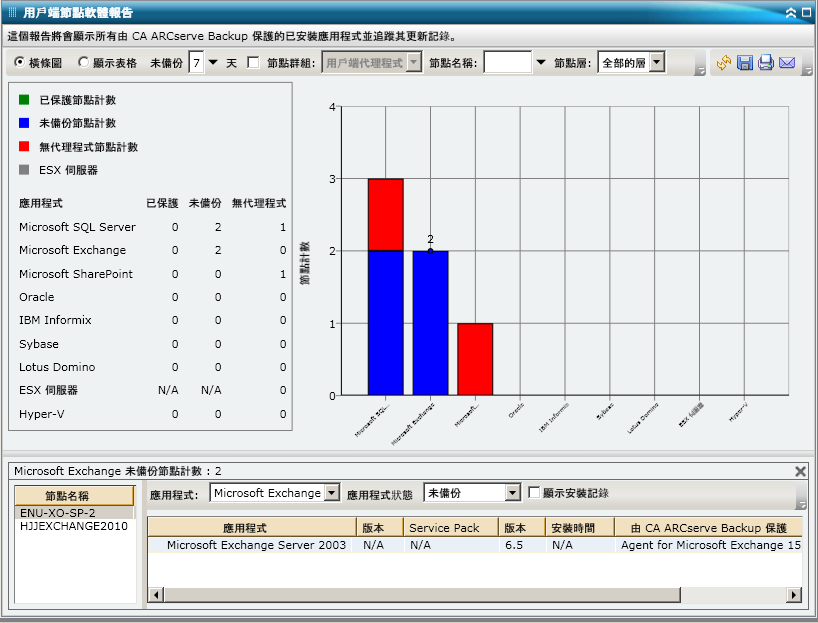Click Hyper-V row label in summary

(41, 414)
